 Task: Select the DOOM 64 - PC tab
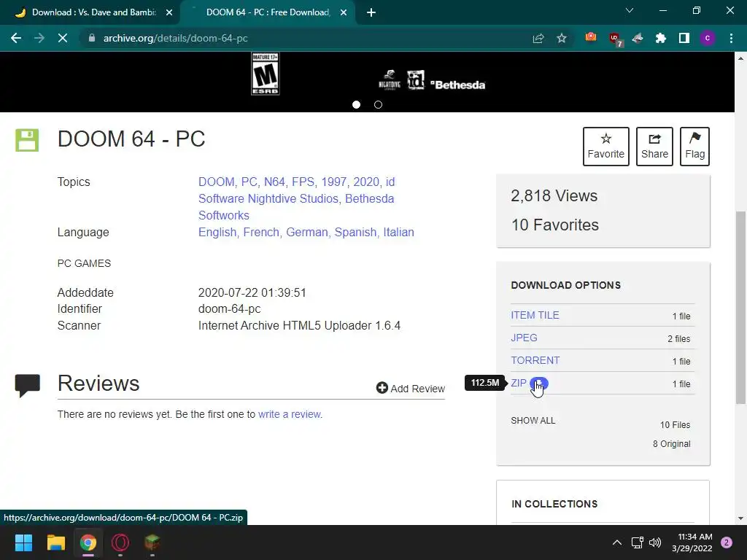click(268, 12)
